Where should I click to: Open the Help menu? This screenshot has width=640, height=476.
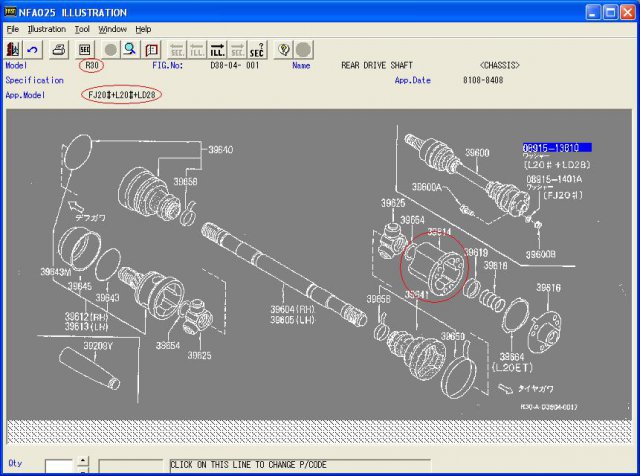[144, 30]
